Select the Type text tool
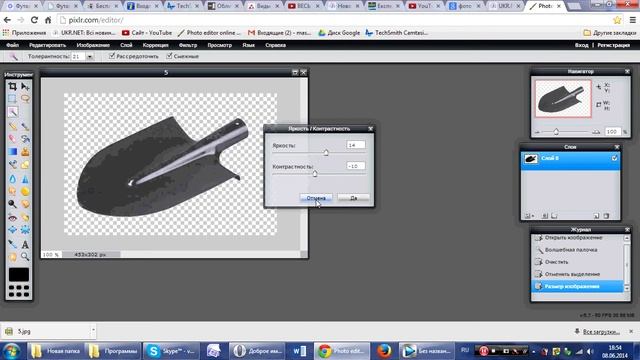 tap(25, 244)
